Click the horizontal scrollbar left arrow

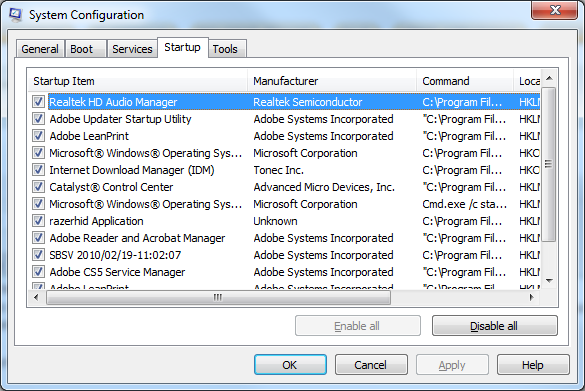(x=36, y=297)
